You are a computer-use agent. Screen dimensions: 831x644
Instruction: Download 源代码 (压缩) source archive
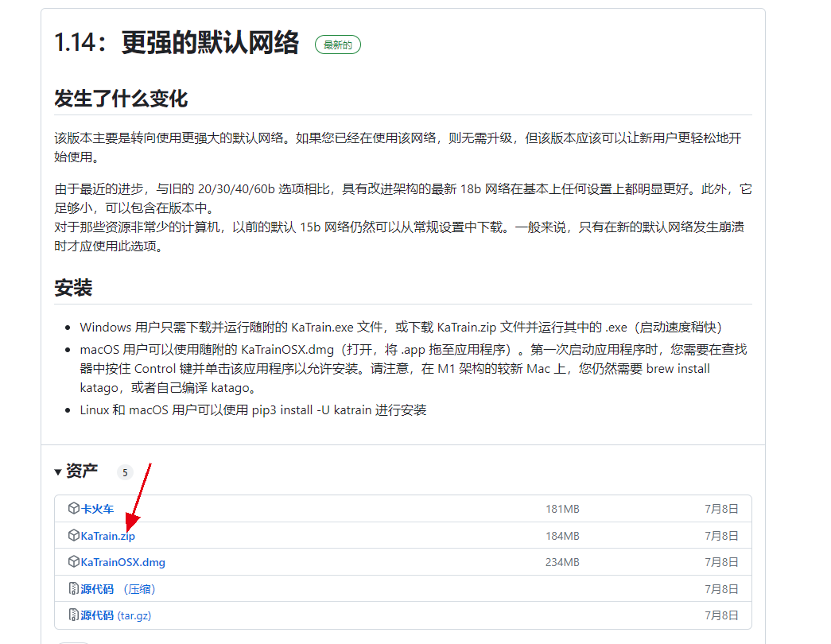pos(118,589)
